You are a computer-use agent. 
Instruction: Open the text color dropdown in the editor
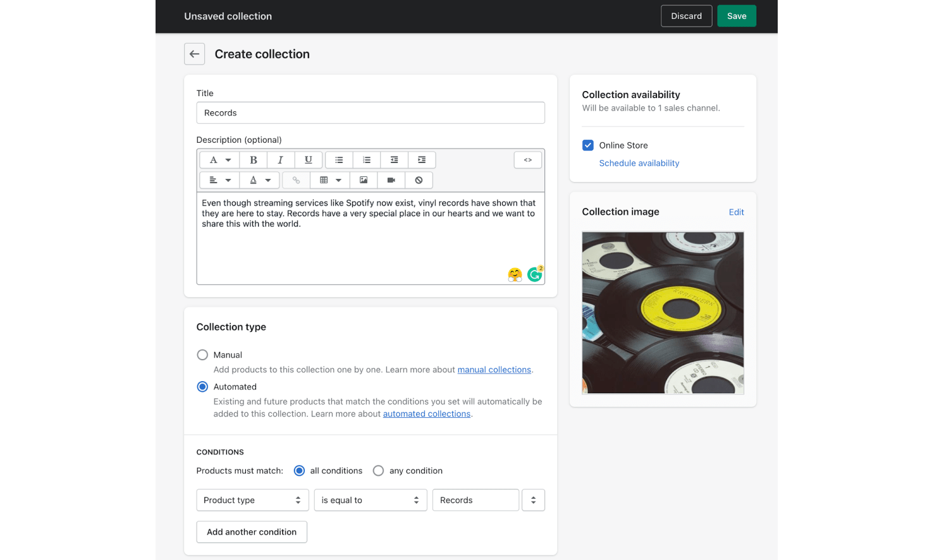click(x=259, y=180)
